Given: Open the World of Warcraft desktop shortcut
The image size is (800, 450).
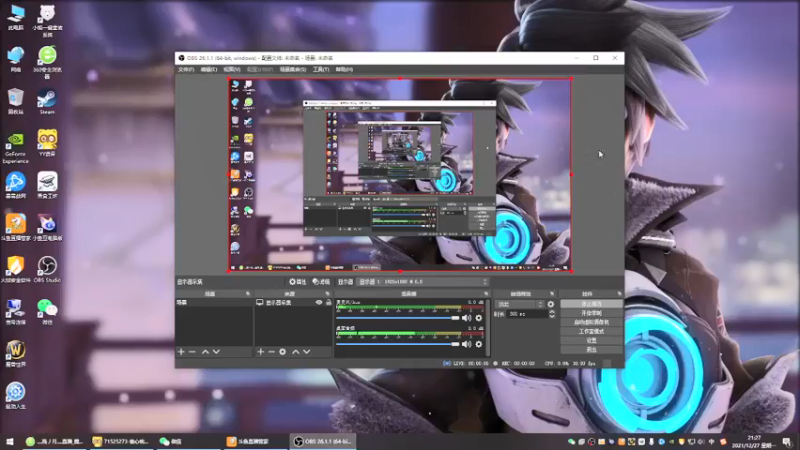Looking at the screenshot, I should (15, 354).
